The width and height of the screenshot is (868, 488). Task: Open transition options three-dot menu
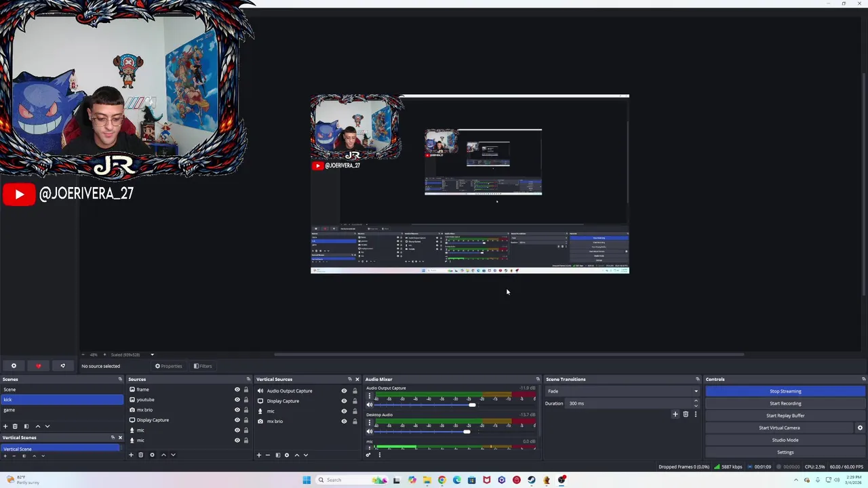(695, 414)
